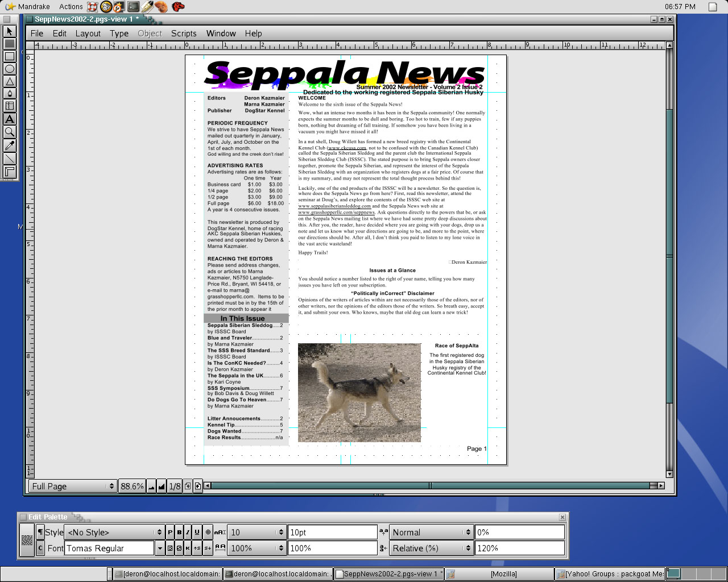Open the Layout menu

tap(88, 34)
